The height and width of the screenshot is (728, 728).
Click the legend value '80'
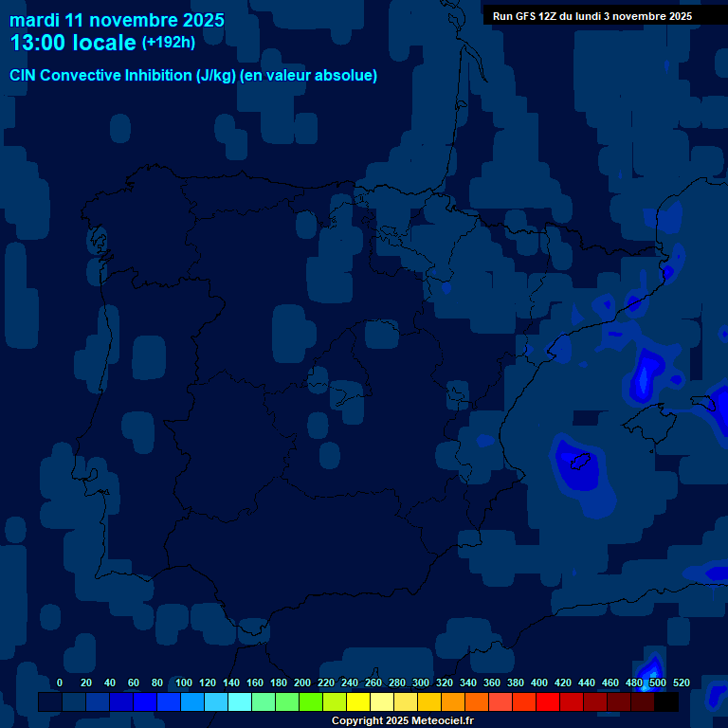click(157, 682)
